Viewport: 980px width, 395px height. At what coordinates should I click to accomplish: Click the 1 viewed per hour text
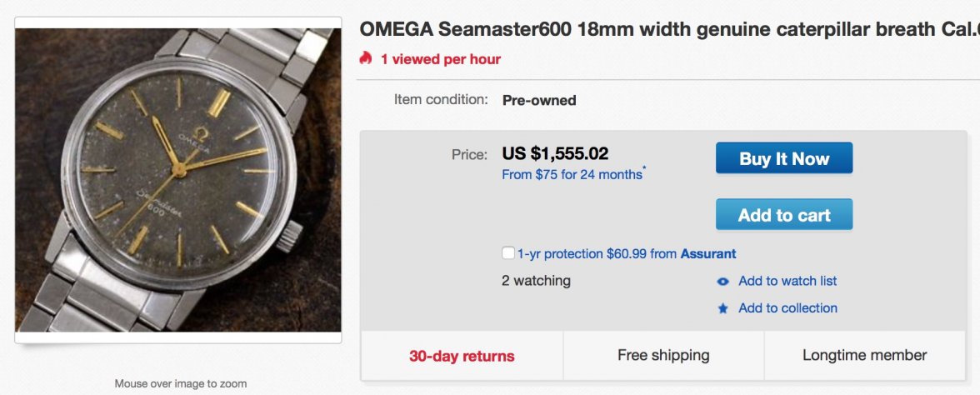point(441,59)
